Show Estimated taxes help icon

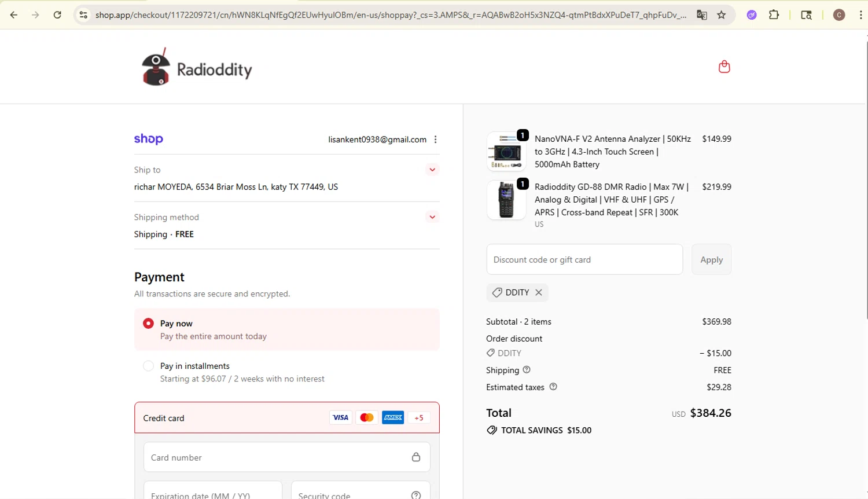(553, 387)
